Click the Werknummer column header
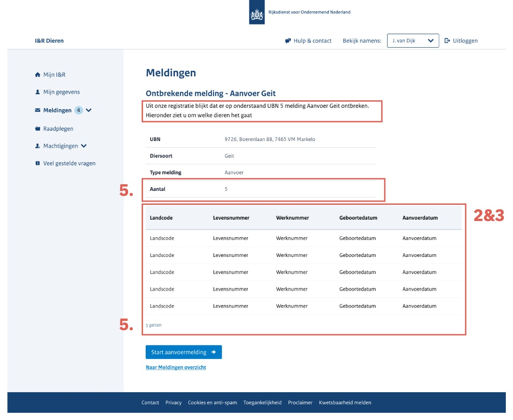Image resolution: width=513 pixels, height=420 pixels. (293, 218)
